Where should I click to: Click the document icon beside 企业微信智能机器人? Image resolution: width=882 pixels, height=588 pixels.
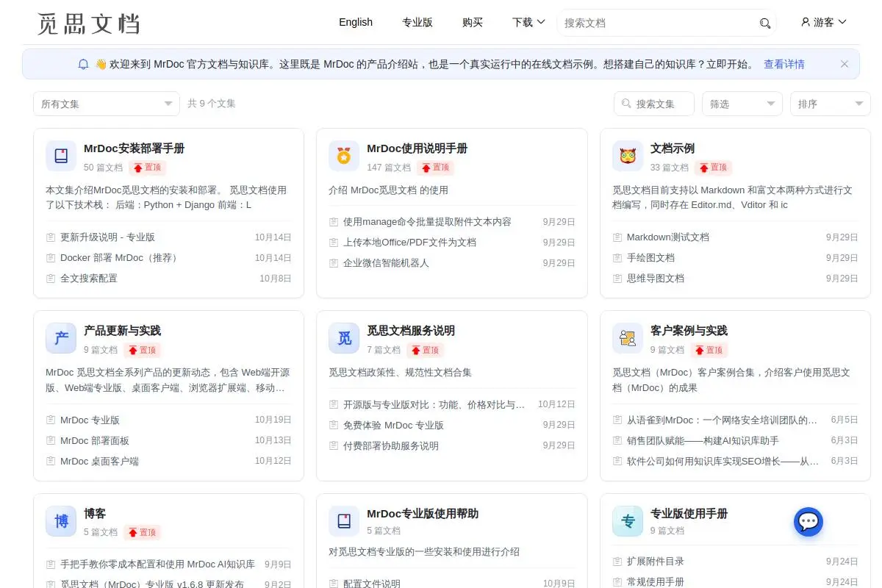(x=334, y=263)
